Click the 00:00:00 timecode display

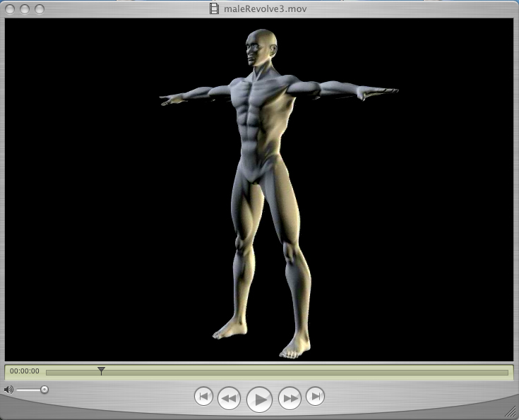[25, 371]
